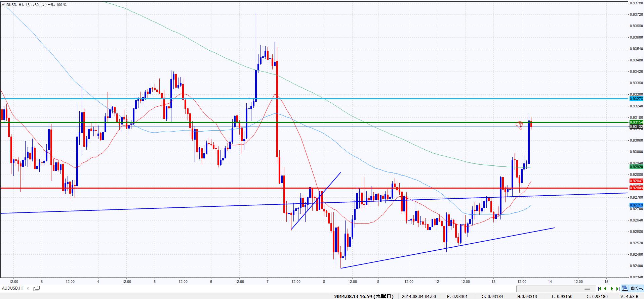Click the blue moving average label 0.92719

tap(636, 205)
